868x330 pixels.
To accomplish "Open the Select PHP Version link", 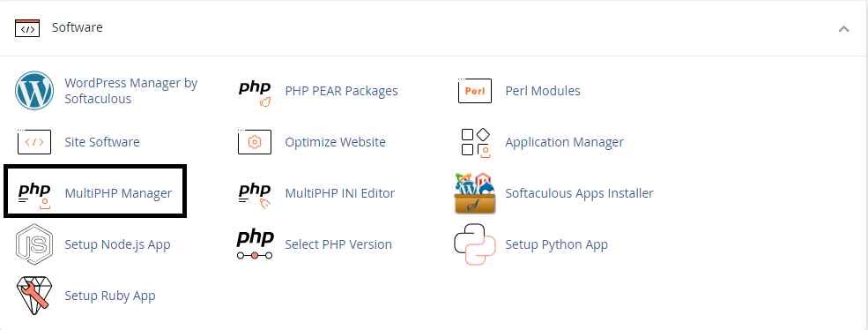I will (x=338, y=244).
